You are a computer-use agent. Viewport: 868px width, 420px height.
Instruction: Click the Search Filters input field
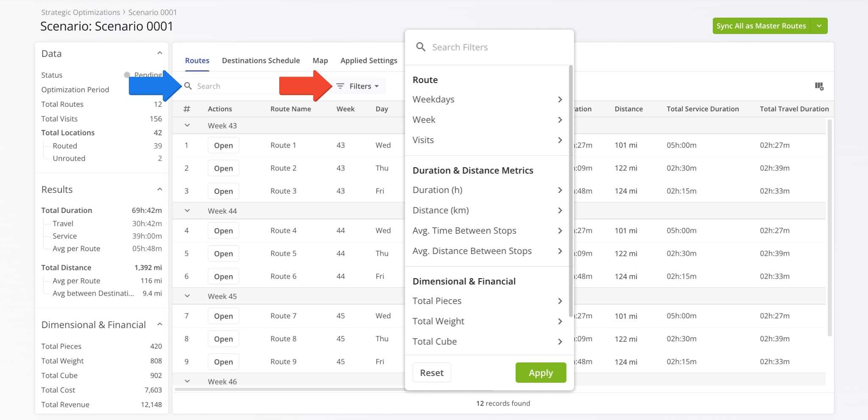496,47
